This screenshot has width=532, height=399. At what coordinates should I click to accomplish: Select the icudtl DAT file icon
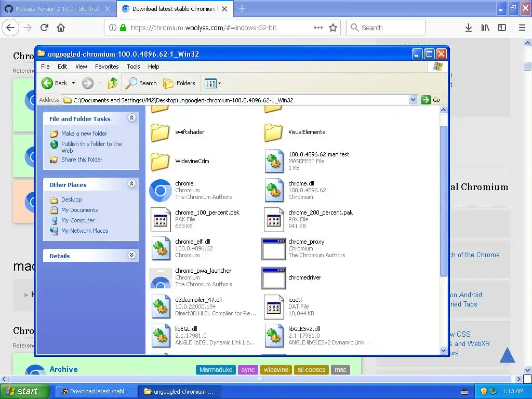[274, 307]
